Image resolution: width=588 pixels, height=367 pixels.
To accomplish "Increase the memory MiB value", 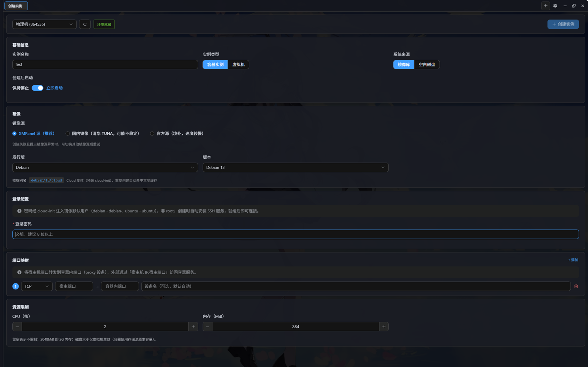I will (x=384, y=327).
